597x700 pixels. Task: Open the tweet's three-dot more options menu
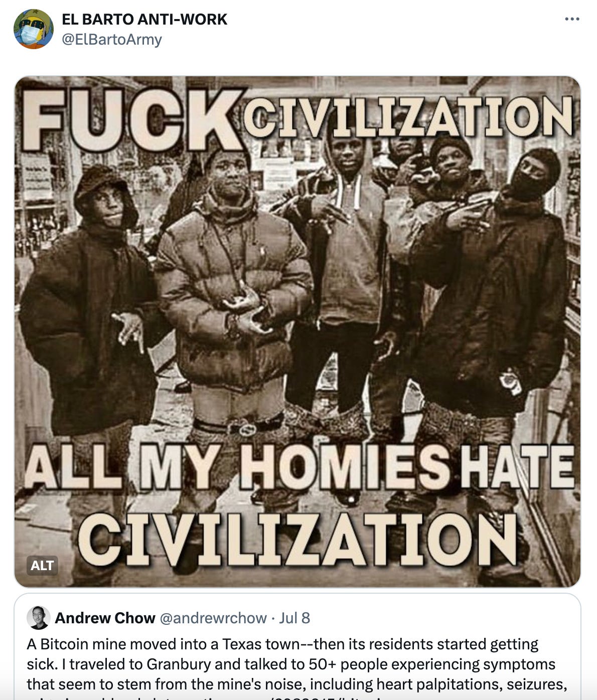(x=572, y=19)
